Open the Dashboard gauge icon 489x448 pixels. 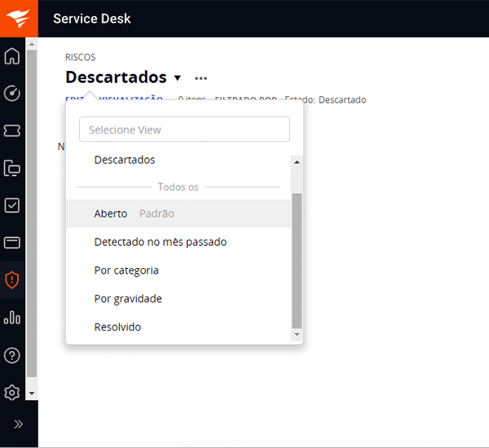12,93
